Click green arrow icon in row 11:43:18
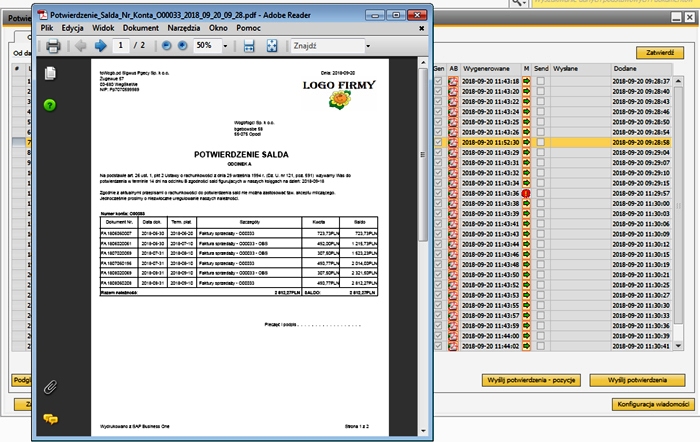The image size is (700, 442). tap(526, 81)
